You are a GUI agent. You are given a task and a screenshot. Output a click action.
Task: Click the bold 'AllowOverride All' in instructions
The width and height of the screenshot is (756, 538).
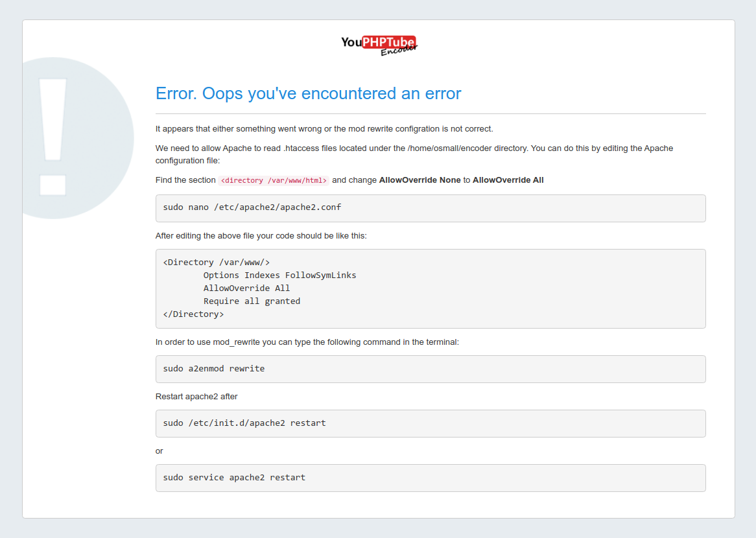(x=508, y=180)
